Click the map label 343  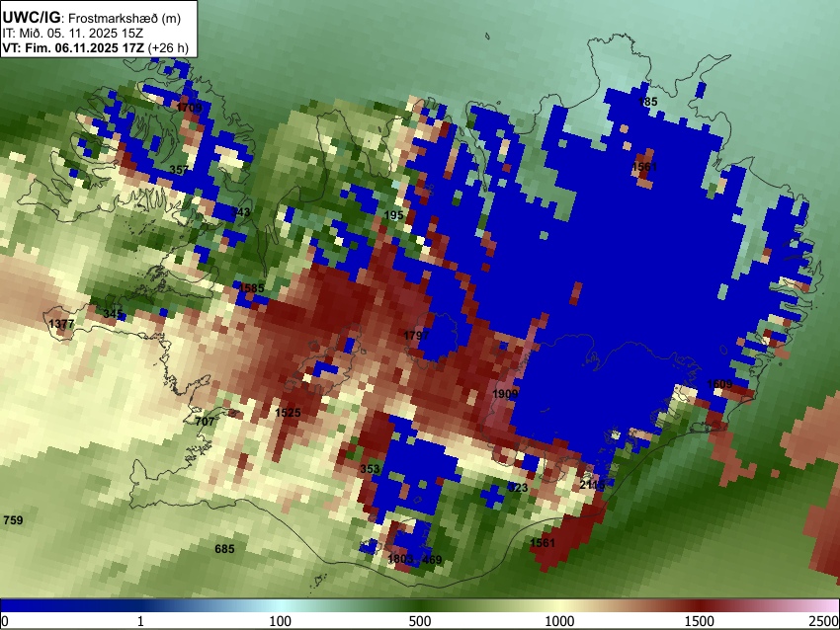pyautogui.click(x=240, y=212)
